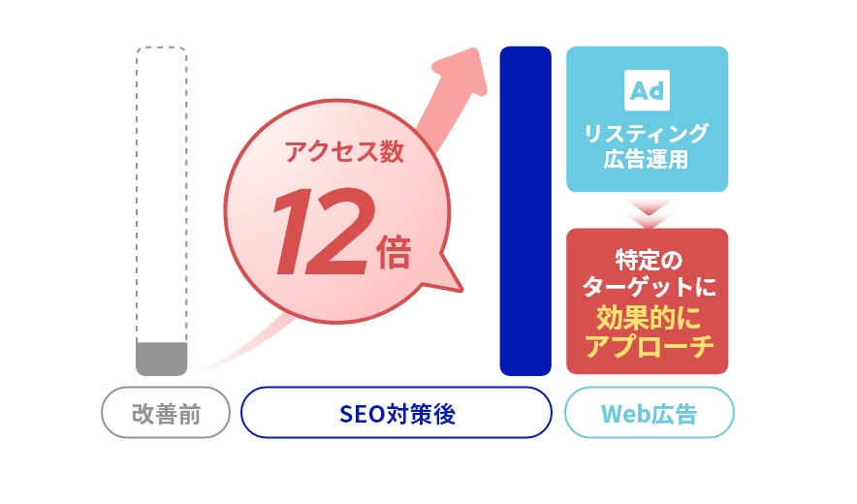
Task: Click the large 12 number
Action: click(x=323, y=232)
